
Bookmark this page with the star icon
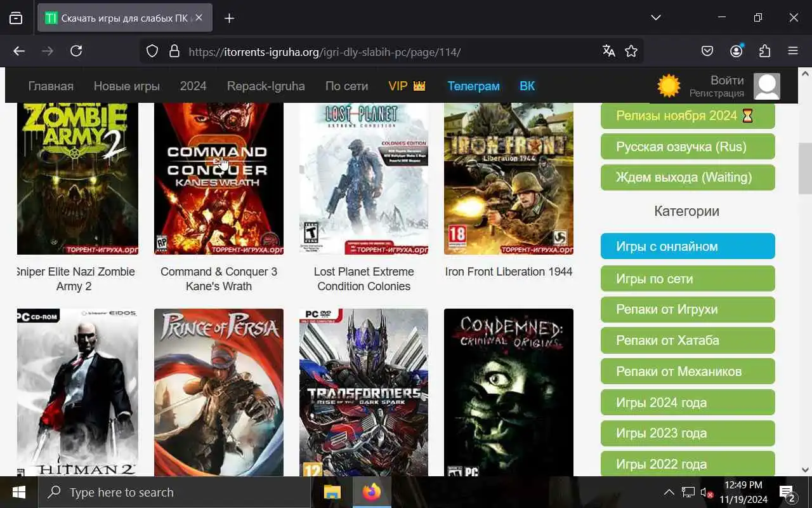coord(631,51)
